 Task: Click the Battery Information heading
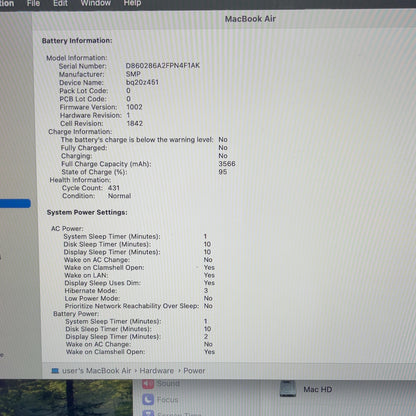77,41
